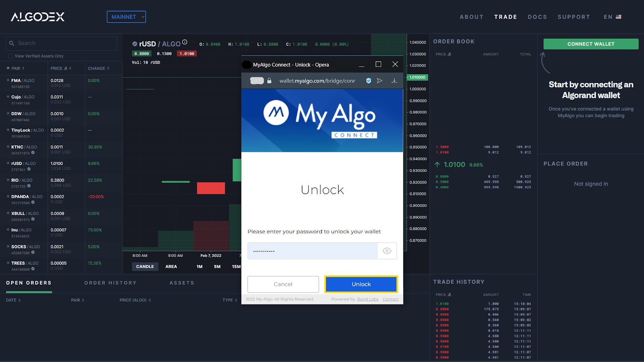Favorite the SOCKS / ALGO pair
The width and height of the screenshot is (644, 362).
point(8,246)
